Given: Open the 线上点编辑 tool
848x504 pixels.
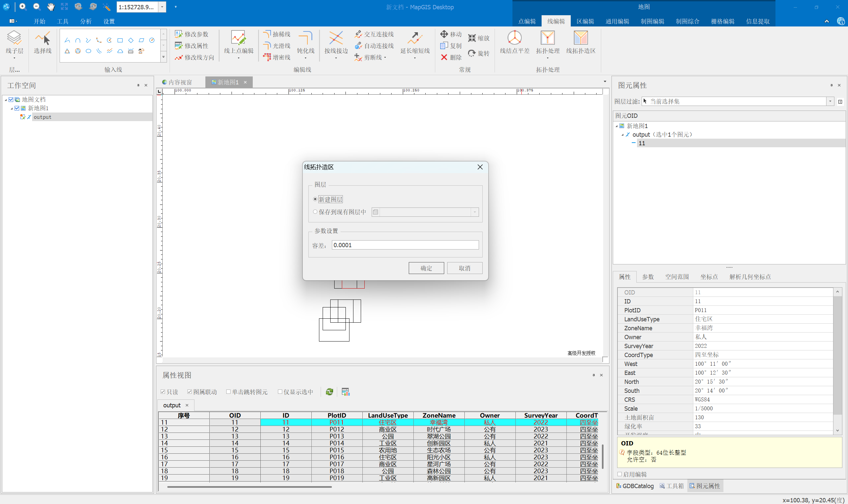Looking at the screenshot, I should pyautogui.click(x=238, y=38).
